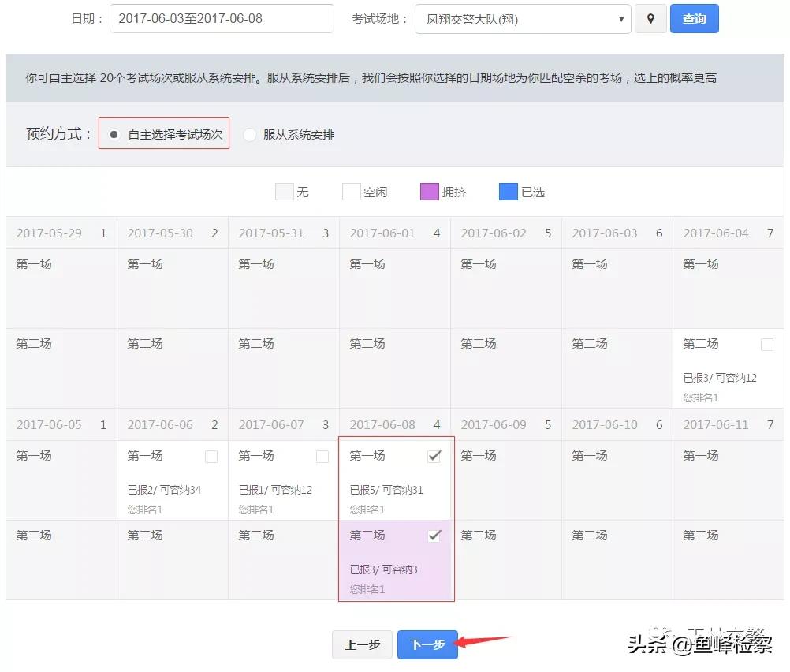The image size is (790, 672).
Task: Click the 空闲 legend swatch
Action: pyautogui.click(x=350, y=191)
